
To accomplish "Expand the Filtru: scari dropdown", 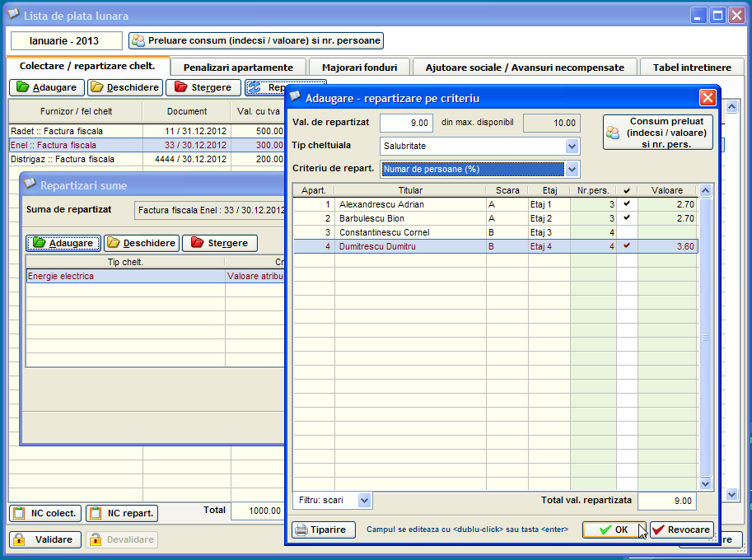I will click(x=365, y=500).
